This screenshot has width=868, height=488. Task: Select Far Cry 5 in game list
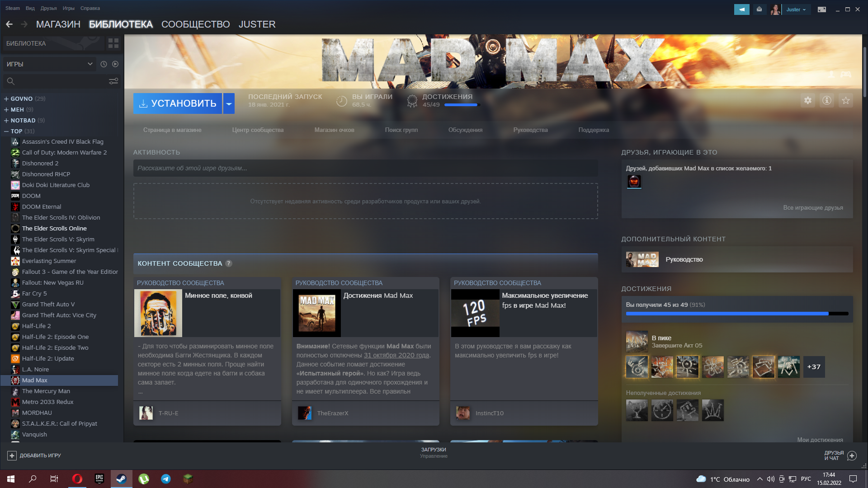click(34, 294)
